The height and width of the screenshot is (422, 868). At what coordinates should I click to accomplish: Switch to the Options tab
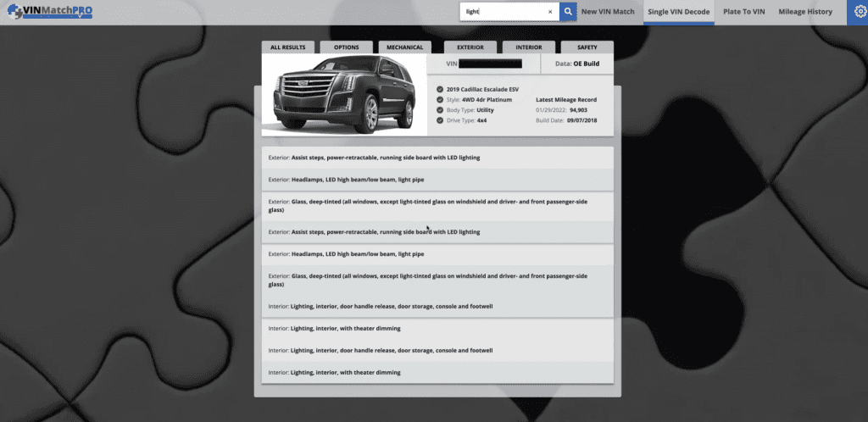(x=347, y=47)
